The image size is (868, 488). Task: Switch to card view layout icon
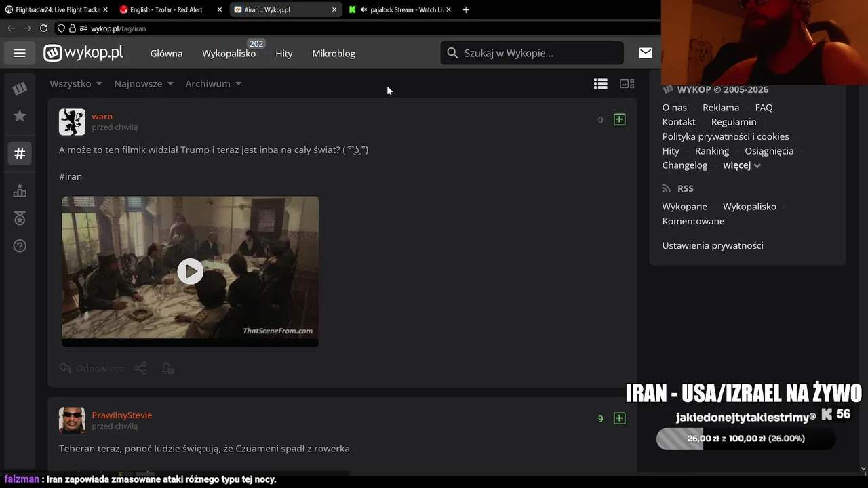627,83
